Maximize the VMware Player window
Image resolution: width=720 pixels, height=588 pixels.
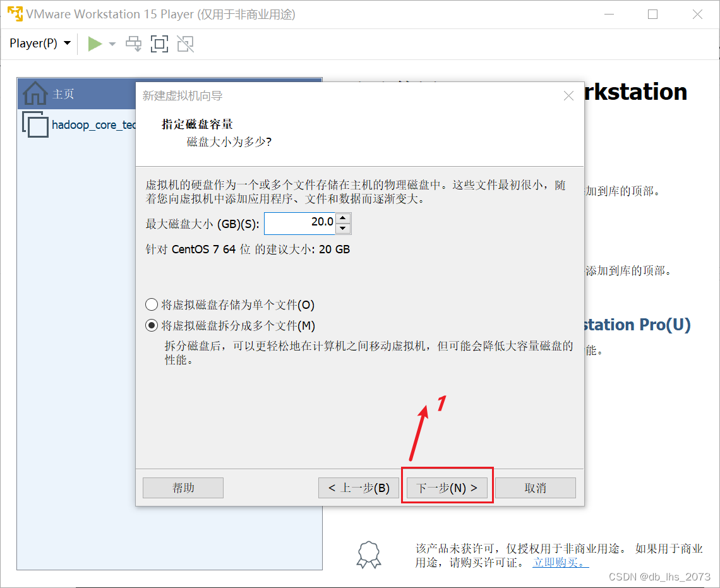point(652,15)
